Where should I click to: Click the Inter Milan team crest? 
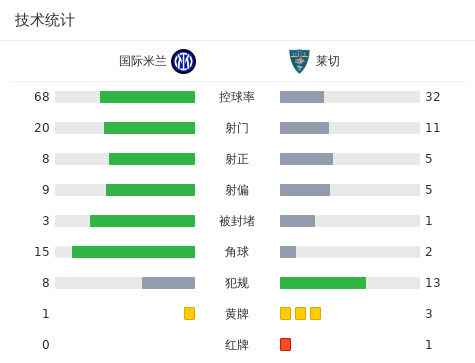point(183,61)
